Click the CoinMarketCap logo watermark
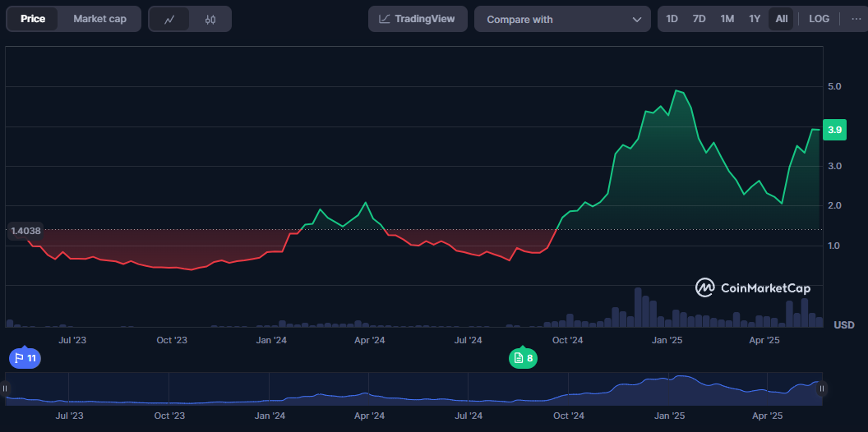This screenshot has width=868, height=432. (x=753, y=287)
